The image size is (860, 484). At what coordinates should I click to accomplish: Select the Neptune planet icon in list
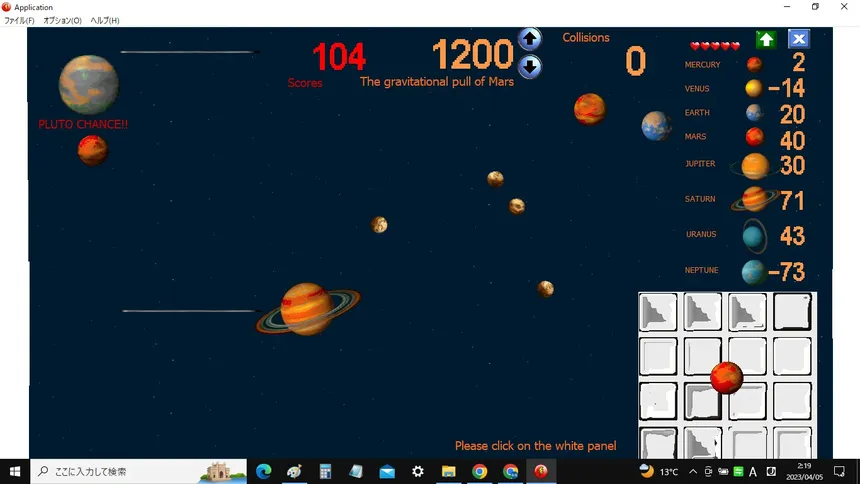point(753,272)
